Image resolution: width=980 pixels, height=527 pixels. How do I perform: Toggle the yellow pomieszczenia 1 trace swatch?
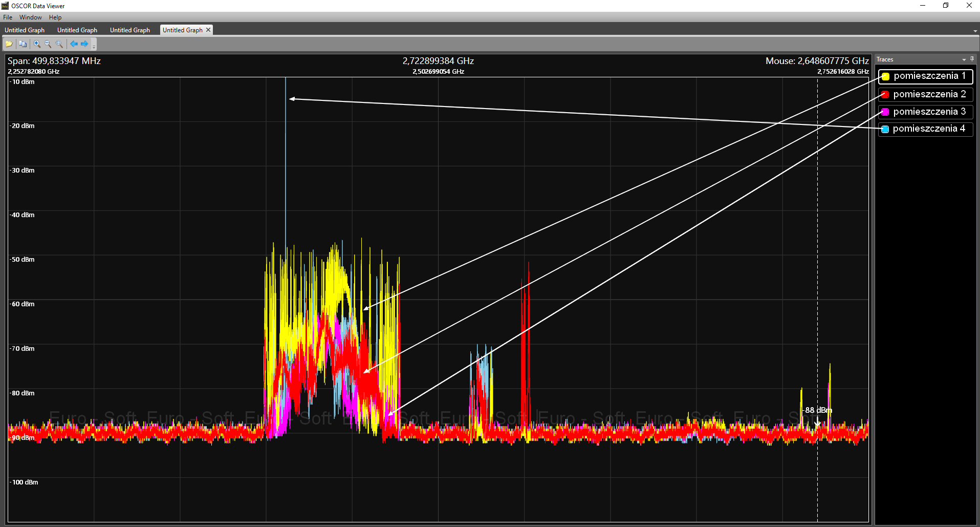[x=885, y=77]
